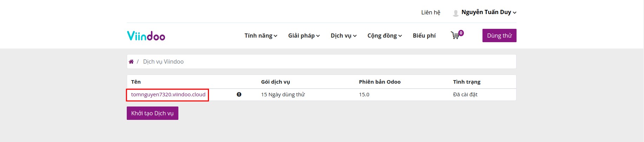
Task: Click the Viindoo logo
Action: pyautogui.click(x=146, y=36)
